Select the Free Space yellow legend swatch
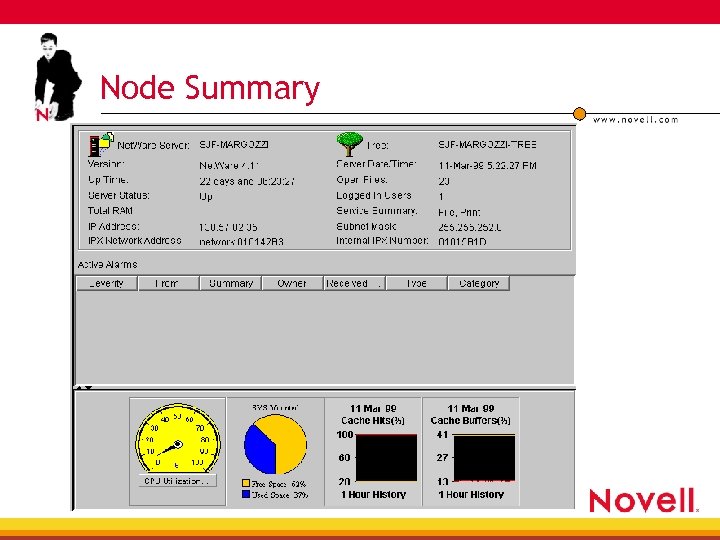The height and width of the screenshot is (540, 720). 246,483
